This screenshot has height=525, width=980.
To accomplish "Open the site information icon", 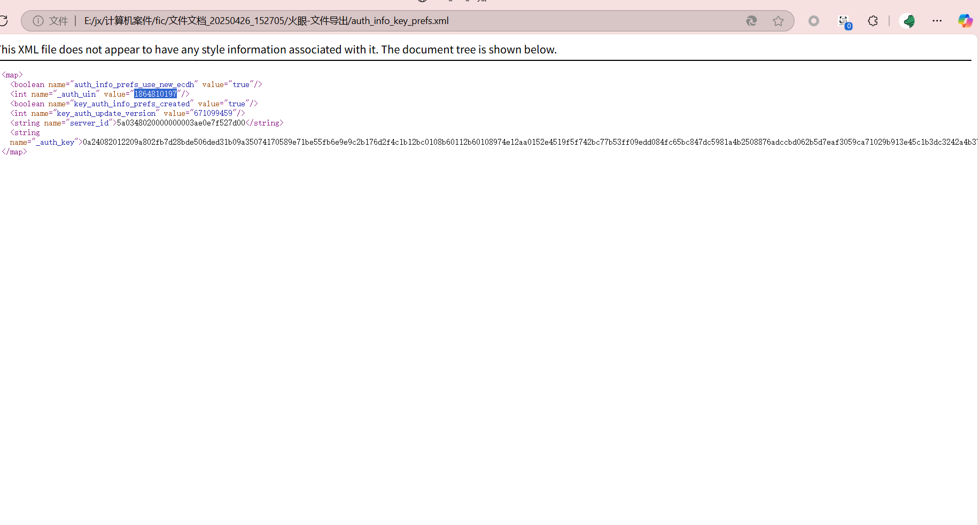I will [x=38, y=21].
